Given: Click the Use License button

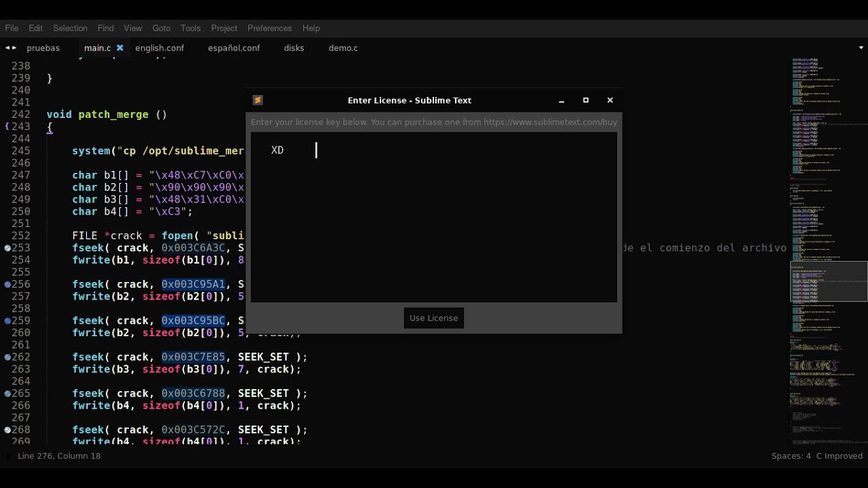Looking at the screenshot, I should pos(434,318).
